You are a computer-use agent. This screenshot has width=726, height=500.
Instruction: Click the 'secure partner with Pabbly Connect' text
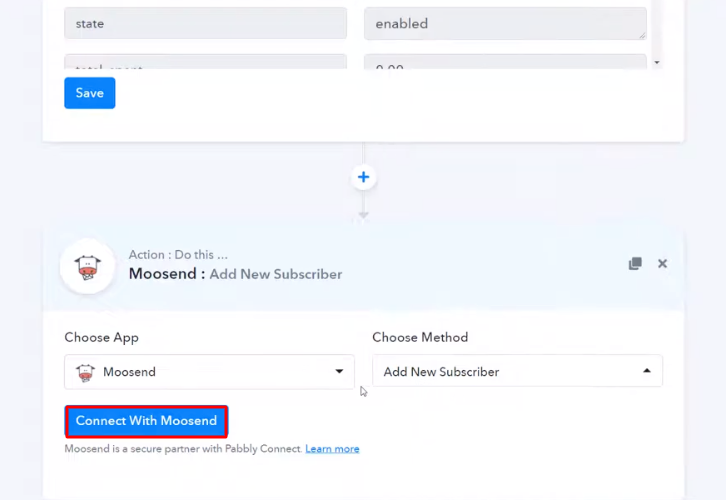click(216, 449)
